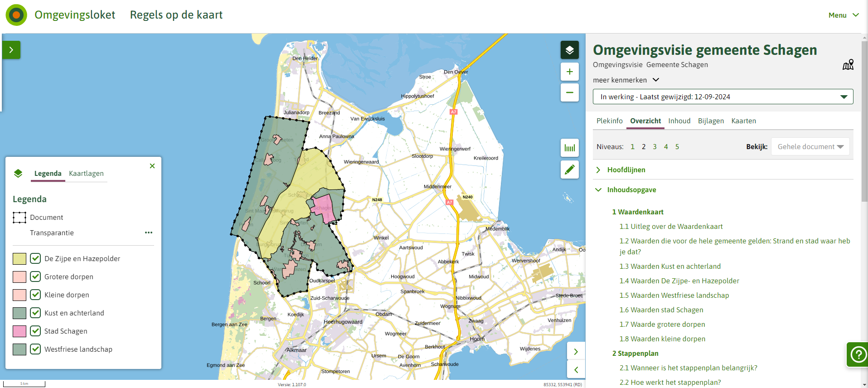Open 1.6 Waarden stad Schagen

661,310
